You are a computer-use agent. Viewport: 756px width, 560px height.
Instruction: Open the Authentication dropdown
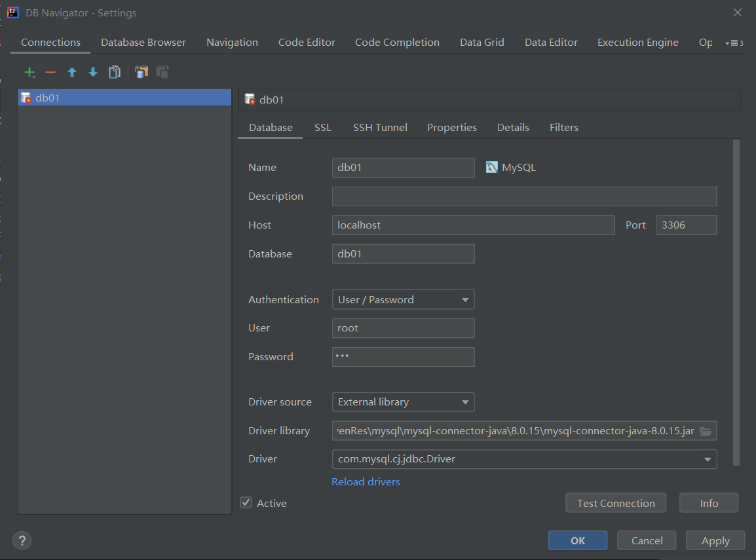coord(466,299)
